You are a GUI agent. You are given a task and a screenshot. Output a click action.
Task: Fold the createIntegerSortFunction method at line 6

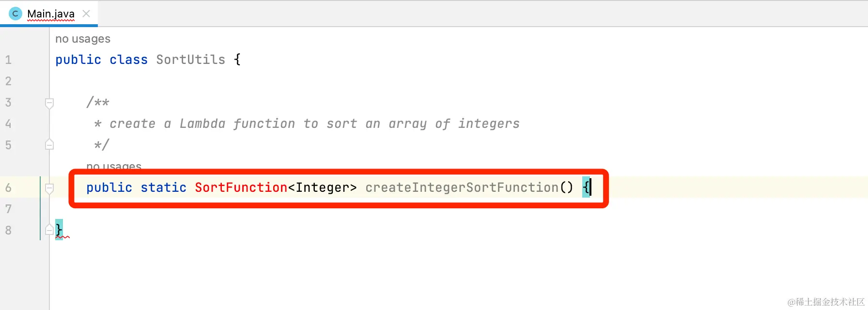[x=49, y=188]
